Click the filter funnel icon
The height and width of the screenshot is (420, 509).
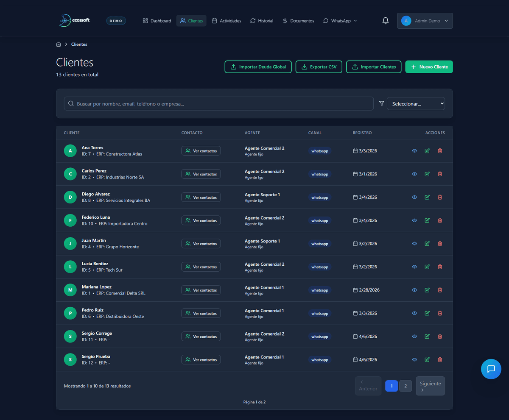pyautogui.click(x=381, y=103)
